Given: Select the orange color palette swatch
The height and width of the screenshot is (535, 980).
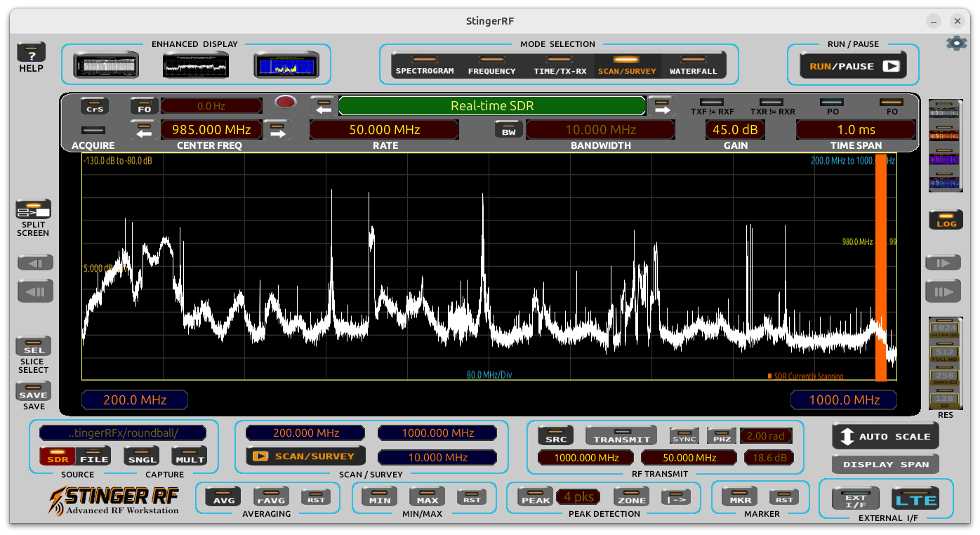Looking at the screenshot, I should [x=944, y=134].
